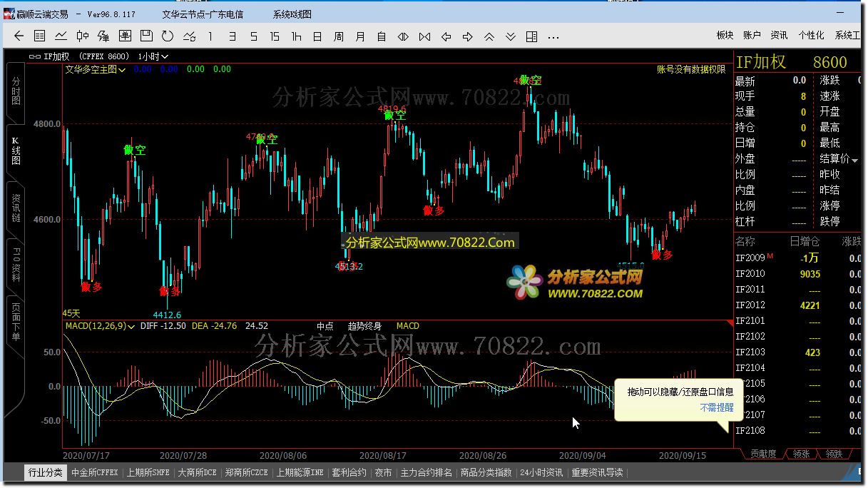The width and height of the screenshot is (868, 488).
Task: Open the 重要资讯导读 bottom tab
Action: [598, 472]
